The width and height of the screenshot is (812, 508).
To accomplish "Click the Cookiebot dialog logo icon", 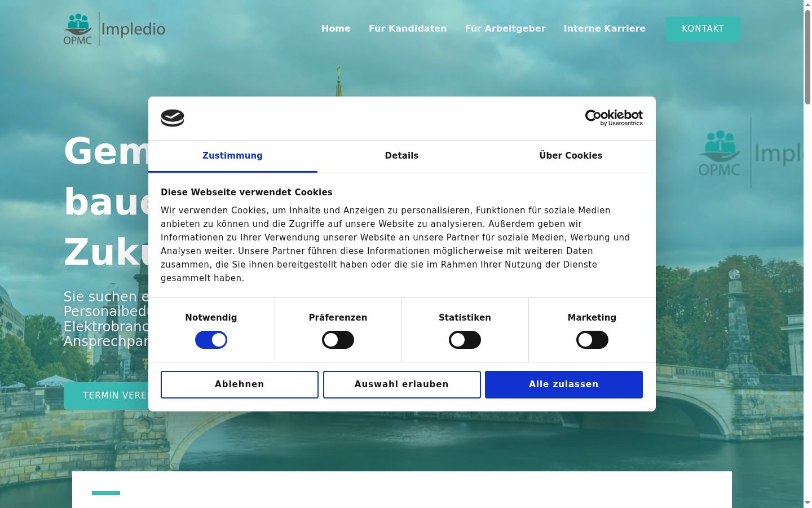I will 173,118.
